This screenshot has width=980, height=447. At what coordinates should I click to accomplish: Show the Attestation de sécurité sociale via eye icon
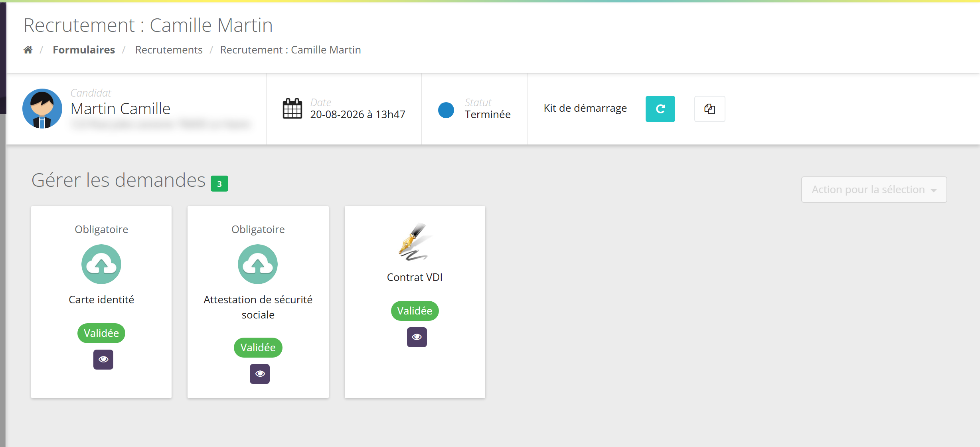point(260,374)
